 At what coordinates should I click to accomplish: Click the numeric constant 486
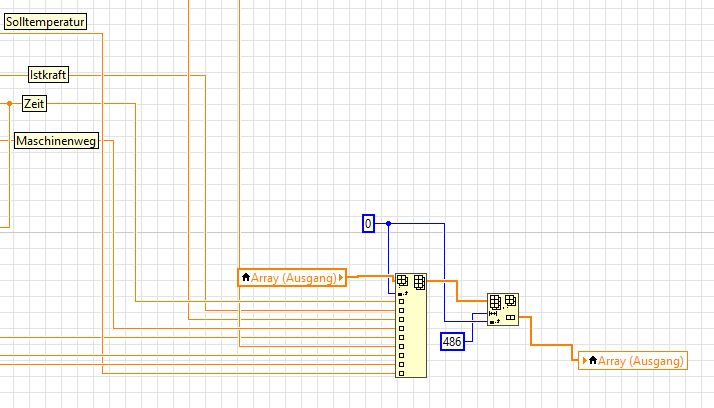[452, 342]
